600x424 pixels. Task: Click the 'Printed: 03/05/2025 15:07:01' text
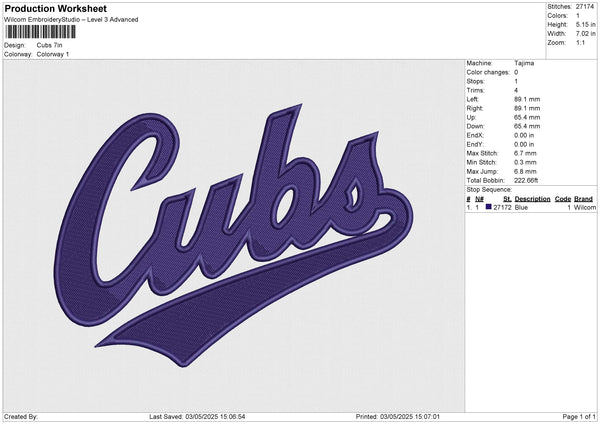coord(398,416)
